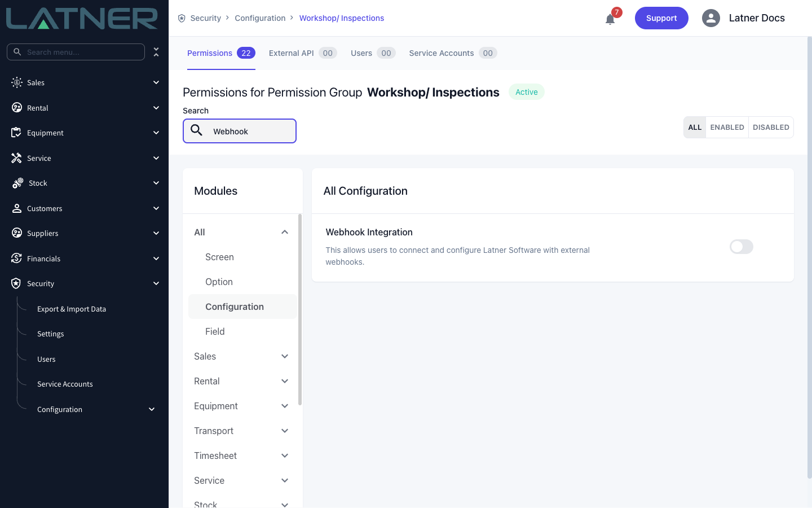Enable the Webhook Integration toggle
The image size is (812, 508).
tap(742, 247)
